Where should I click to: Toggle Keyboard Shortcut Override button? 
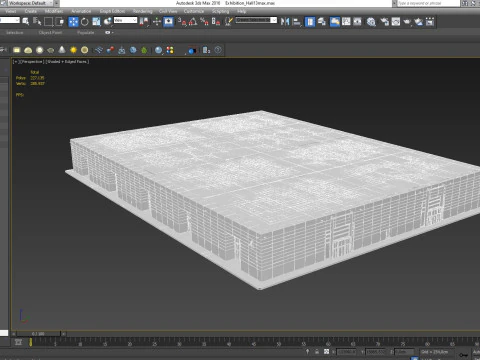(169, 22)
